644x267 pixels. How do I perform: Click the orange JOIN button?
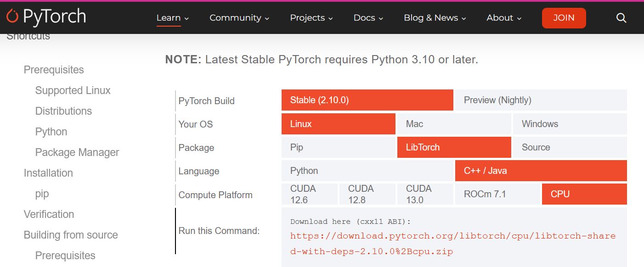tap(564, 18)
